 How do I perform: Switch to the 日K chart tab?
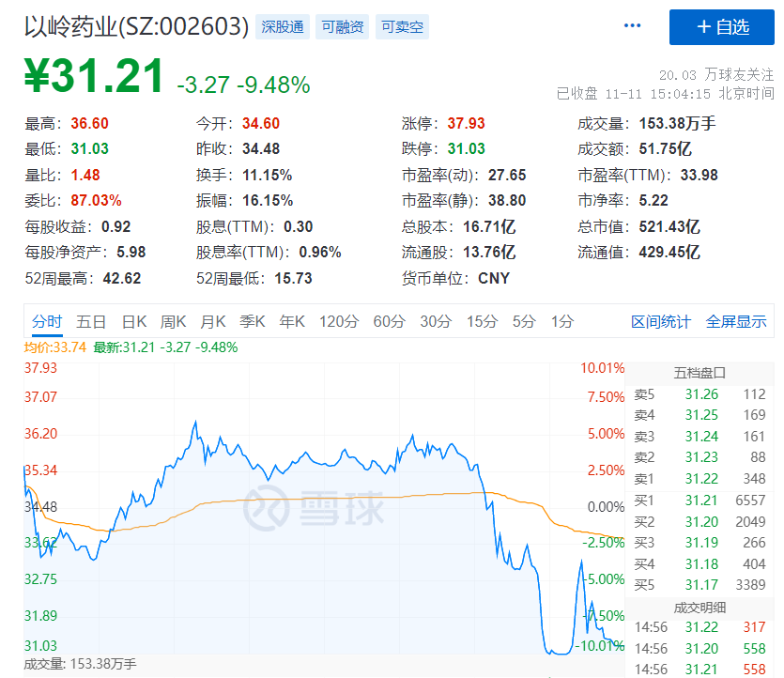tap(134, 321)
